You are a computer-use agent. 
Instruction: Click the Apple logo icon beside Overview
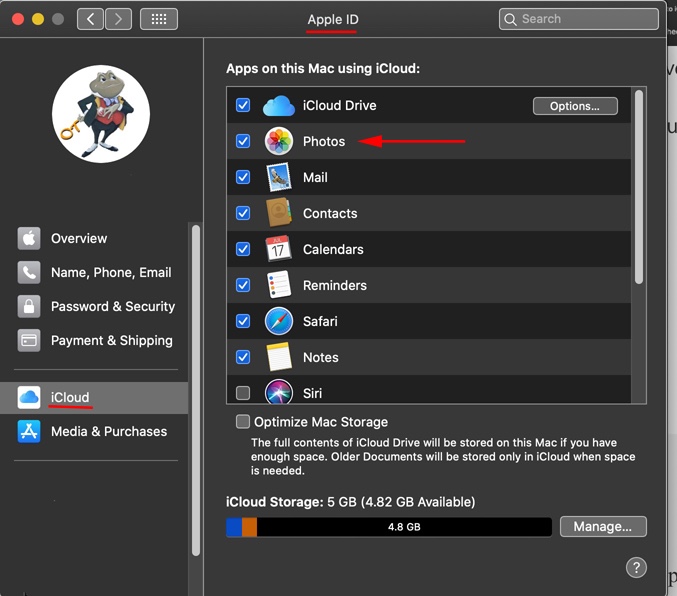click(x=29, y=238)
